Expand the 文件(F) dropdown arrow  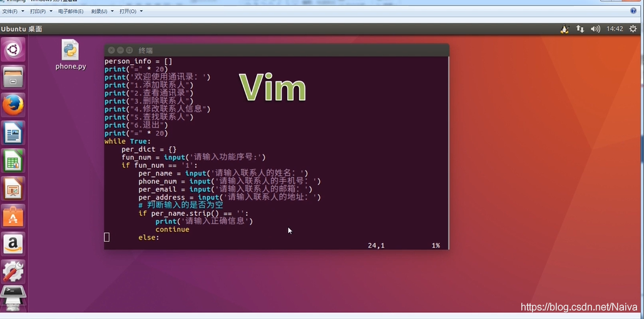click(23, 11)
